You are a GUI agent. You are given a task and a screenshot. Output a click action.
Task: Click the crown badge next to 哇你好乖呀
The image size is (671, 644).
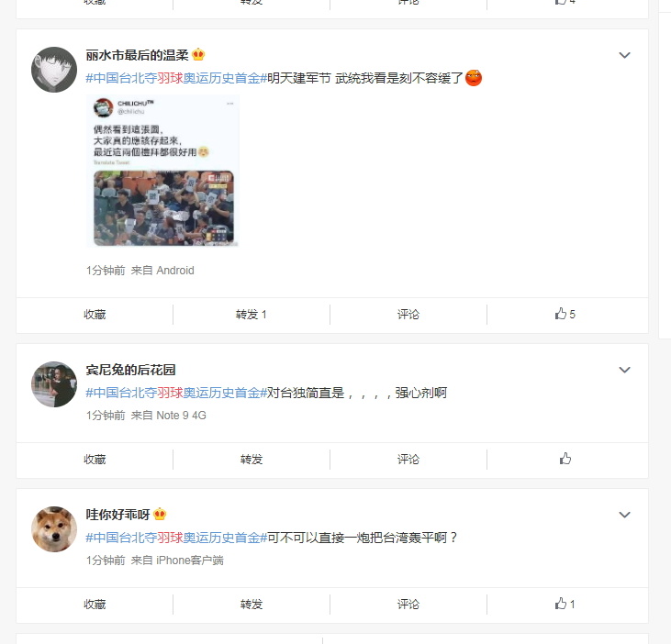coord(160,514)
